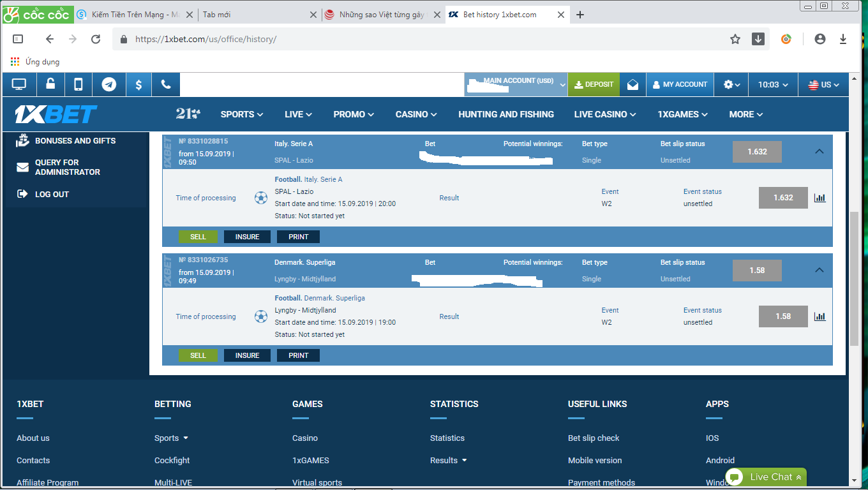Open the LIVE menu
Viewport: 868px width, 490px height.
(x=298, y=114)
